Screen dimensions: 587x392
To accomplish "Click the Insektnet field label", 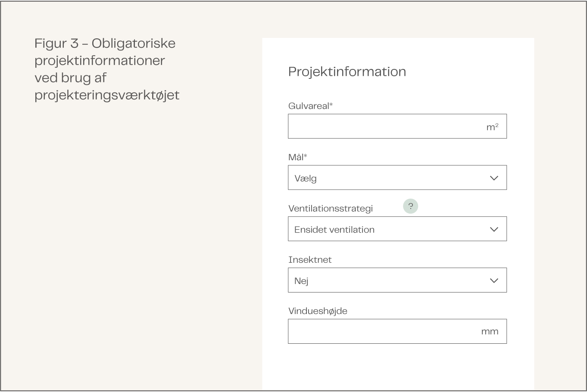I will [x=310, y=260].
